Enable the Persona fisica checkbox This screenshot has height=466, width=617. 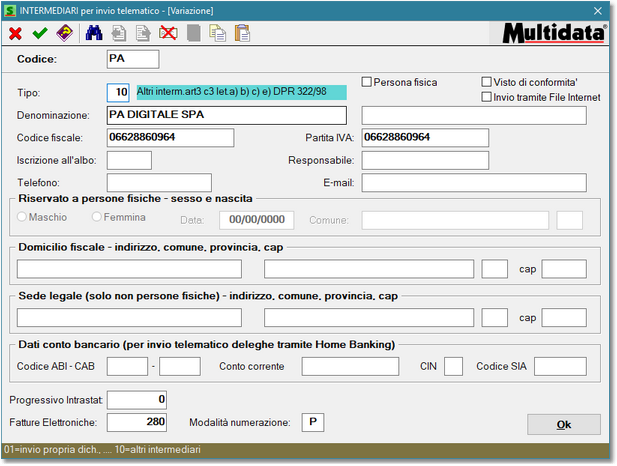pyautogui.click(x=367, y=82)
